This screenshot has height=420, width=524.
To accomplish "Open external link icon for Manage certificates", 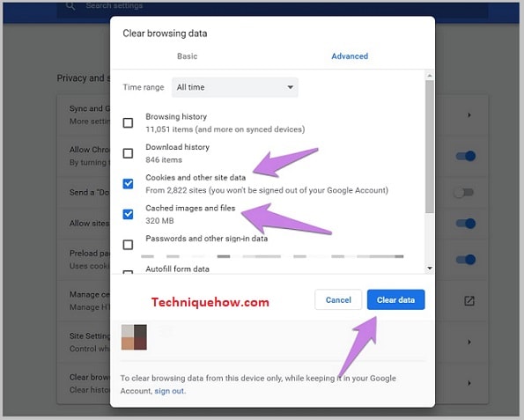I will 469,301.
